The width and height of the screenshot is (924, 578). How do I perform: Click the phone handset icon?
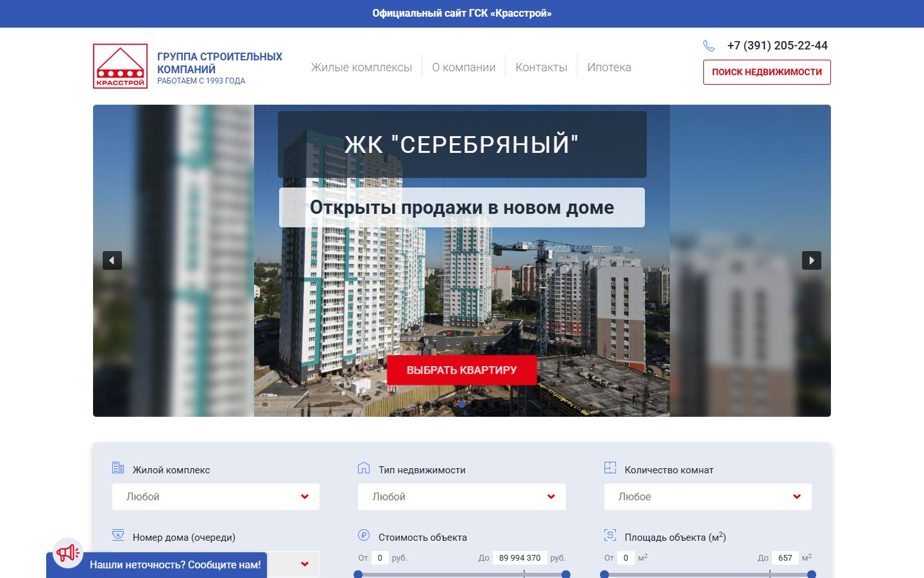(709, 46)
